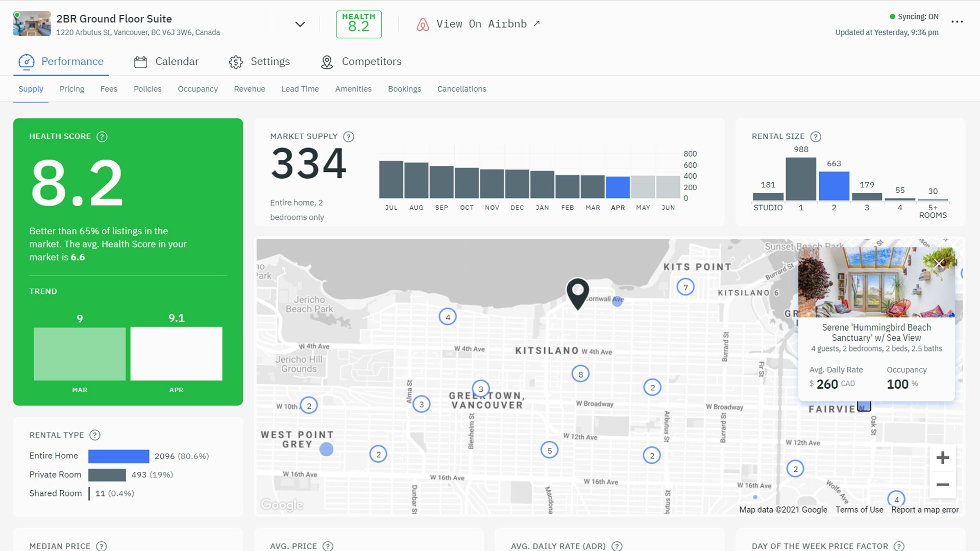Go to the Cancellations sub-tab

click(461, 89)
